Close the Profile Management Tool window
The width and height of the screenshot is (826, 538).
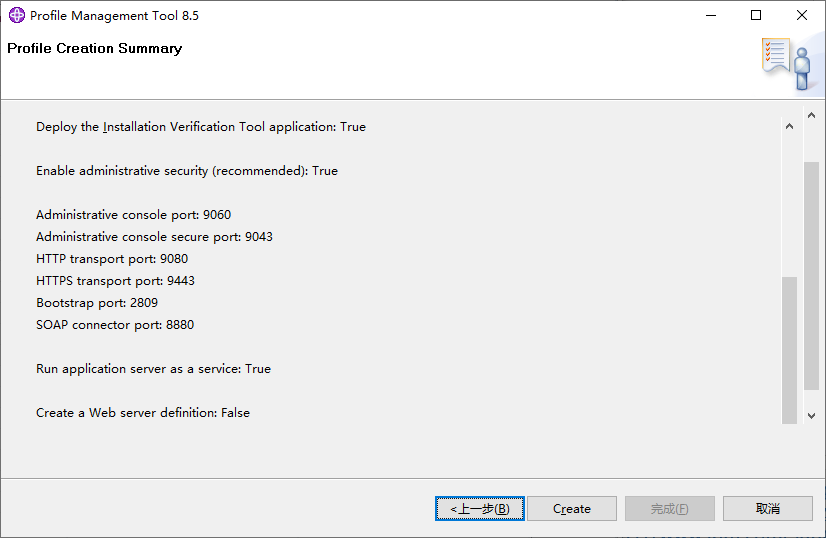(802, 16)
